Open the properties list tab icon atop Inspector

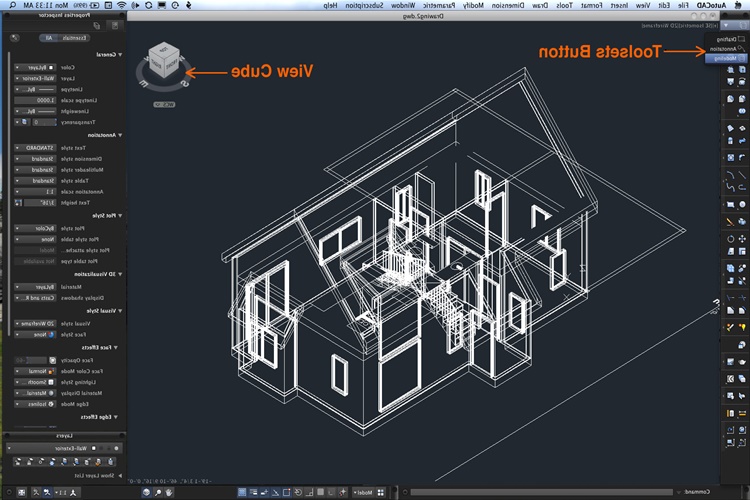click(115, 26)
